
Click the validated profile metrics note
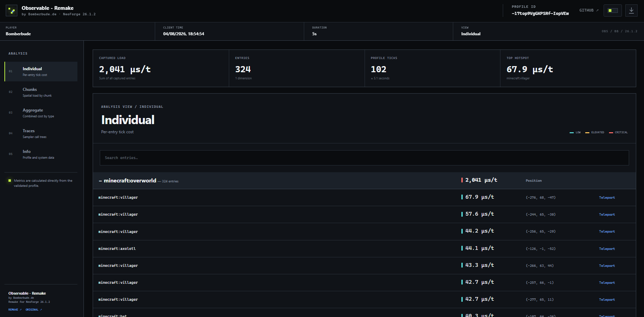(x=43, y=183)
